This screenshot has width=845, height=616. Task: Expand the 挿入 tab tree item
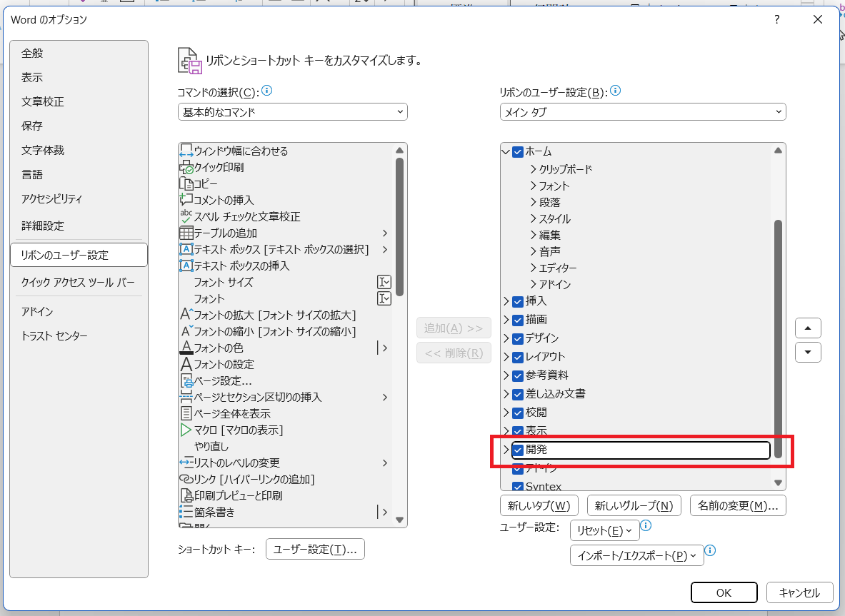coord(506,301)
